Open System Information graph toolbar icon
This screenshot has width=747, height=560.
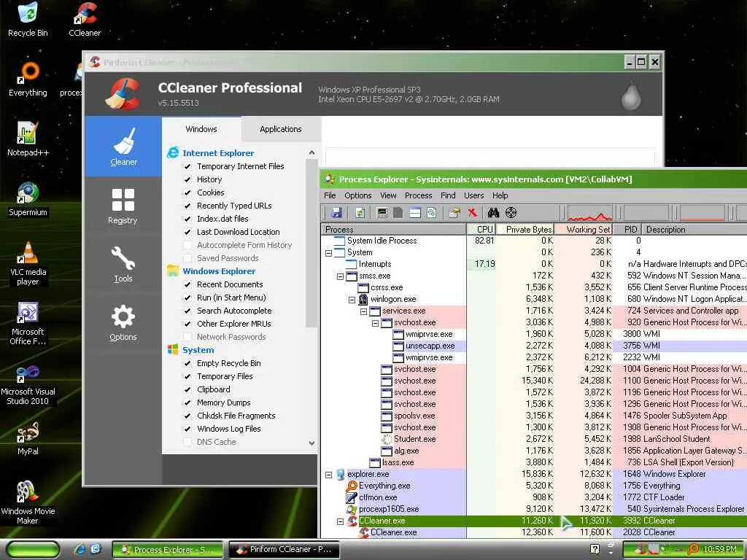[382, 213]
